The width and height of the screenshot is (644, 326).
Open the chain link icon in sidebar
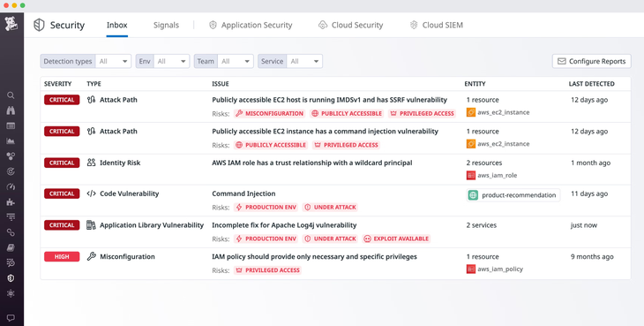11,232
